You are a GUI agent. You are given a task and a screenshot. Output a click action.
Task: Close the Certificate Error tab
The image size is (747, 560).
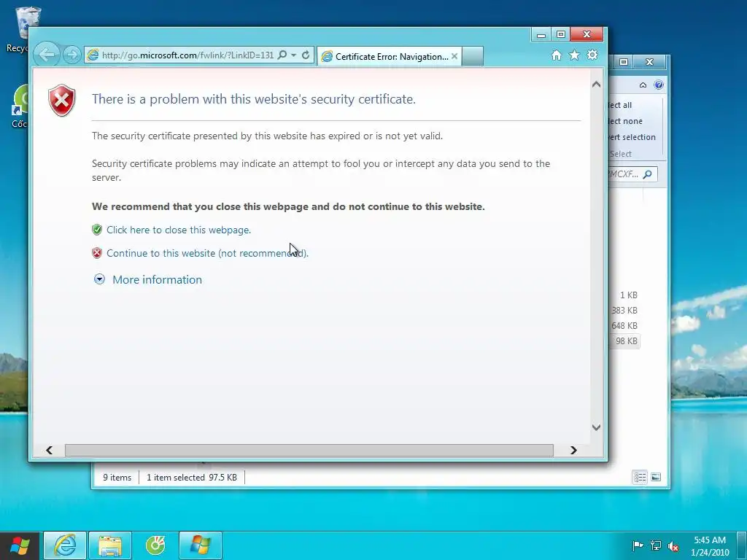[x=454, y=57]
